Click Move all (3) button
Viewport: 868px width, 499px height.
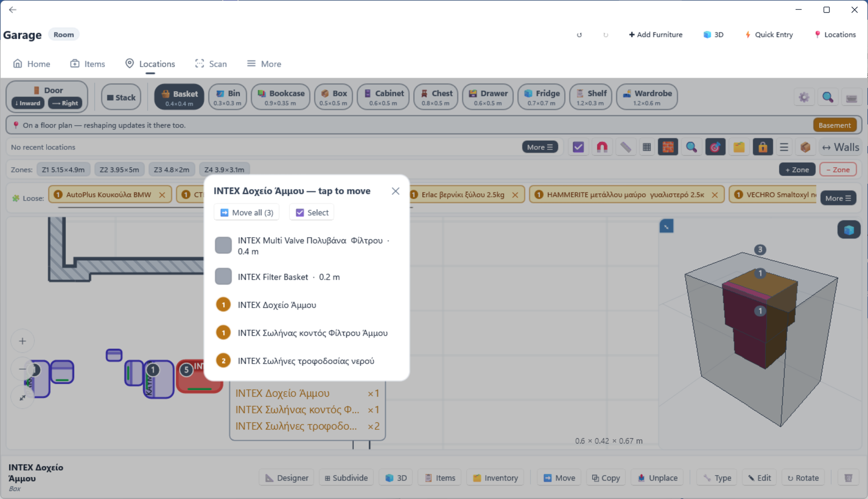[x=246, y=213]
